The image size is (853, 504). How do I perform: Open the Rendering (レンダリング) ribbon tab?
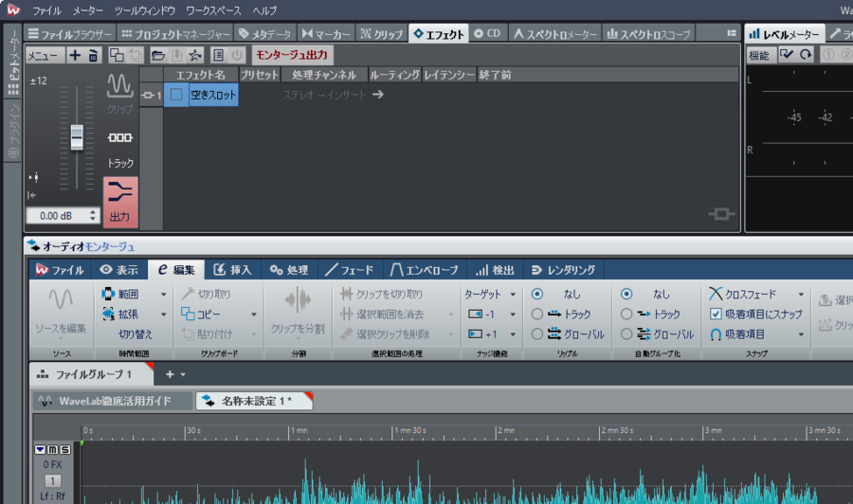tap(563, 270)
